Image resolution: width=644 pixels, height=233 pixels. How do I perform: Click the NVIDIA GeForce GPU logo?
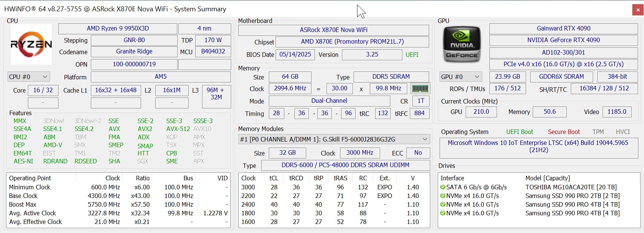462,44
